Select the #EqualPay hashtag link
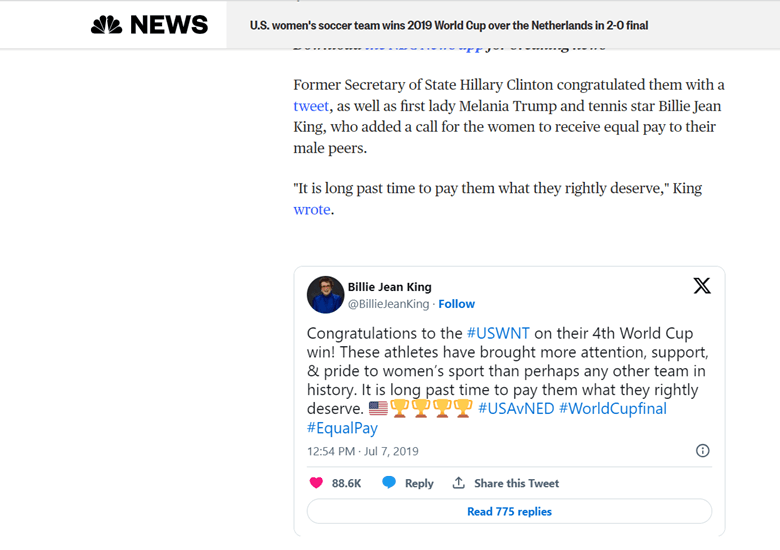The image size is (780, 550). 342,428
